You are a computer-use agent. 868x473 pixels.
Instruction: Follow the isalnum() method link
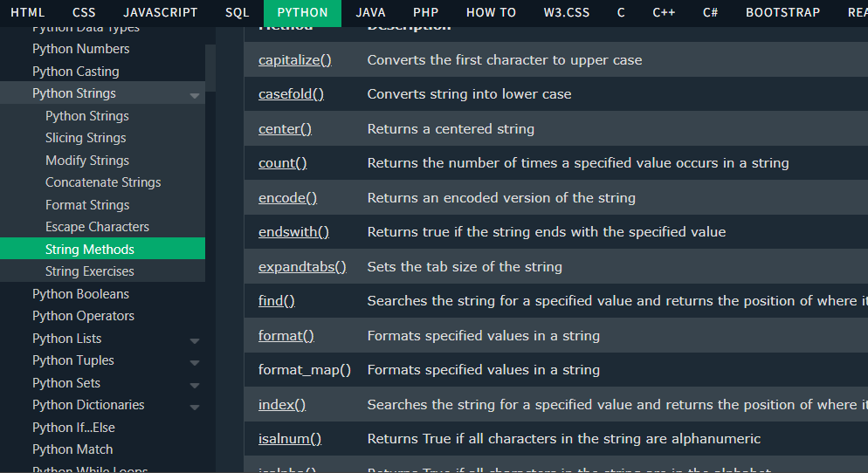click(x=290, y=439)
